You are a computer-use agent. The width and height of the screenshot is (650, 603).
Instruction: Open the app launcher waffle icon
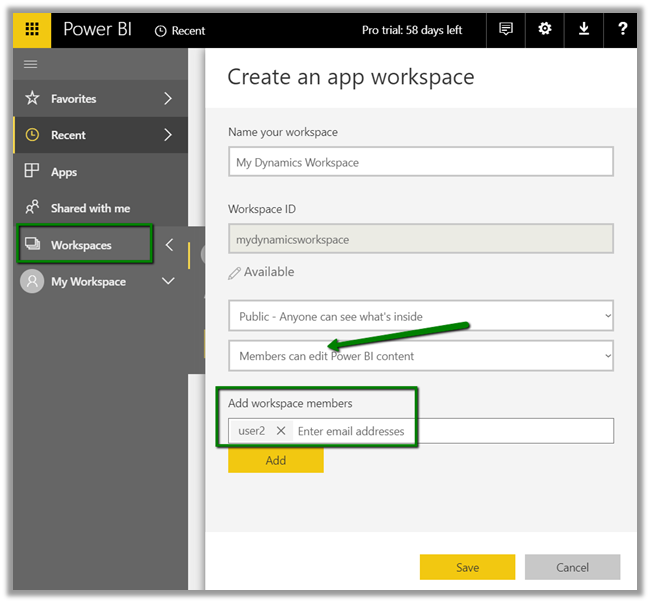(x=32, y=30)
